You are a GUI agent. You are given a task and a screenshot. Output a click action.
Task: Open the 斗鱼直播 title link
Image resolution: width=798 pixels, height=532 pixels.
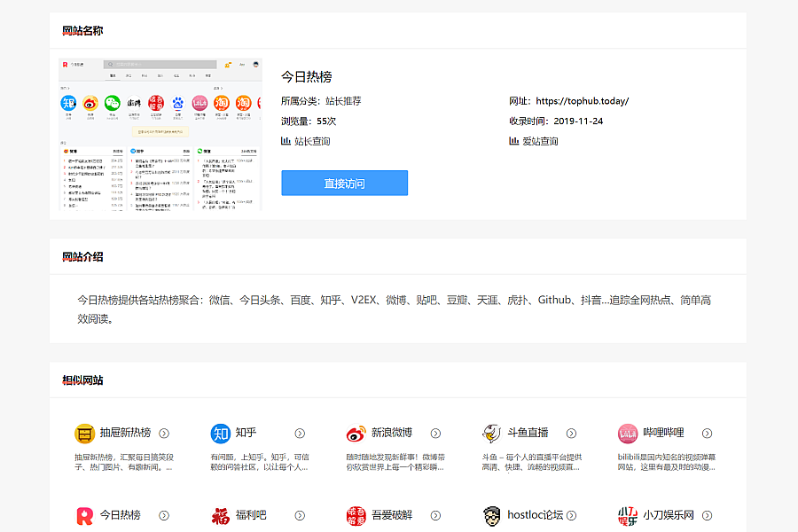pos(528,433)
